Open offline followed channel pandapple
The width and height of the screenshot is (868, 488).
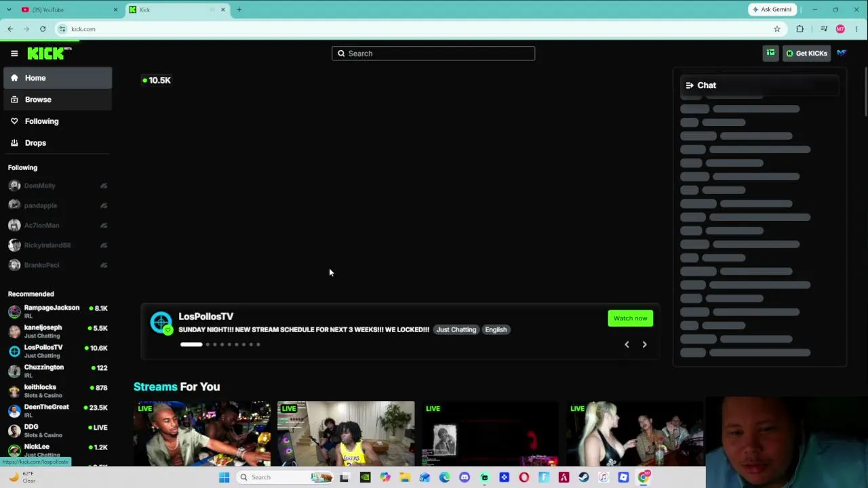(x=58, y=205)
